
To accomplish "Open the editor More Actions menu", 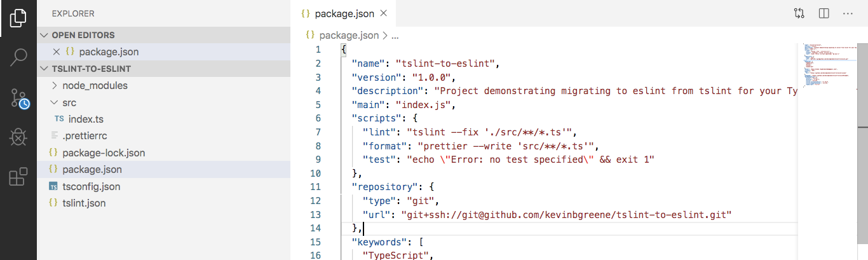I will pyautogui.click(x=848, y=13).
